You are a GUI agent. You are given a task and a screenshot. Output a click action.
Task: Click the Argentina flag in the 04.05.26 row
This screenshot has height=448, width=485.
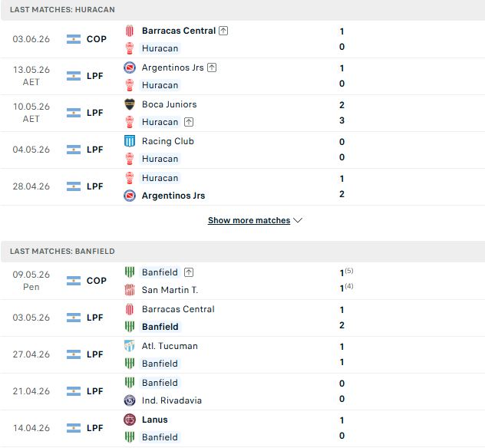pos(74,150)
